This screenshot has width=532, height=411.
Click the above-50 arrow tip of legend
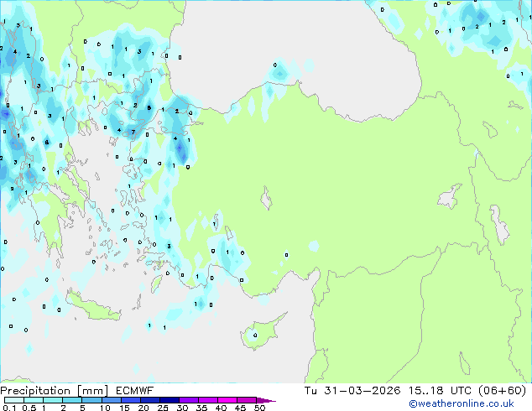(x=266, y=400)
